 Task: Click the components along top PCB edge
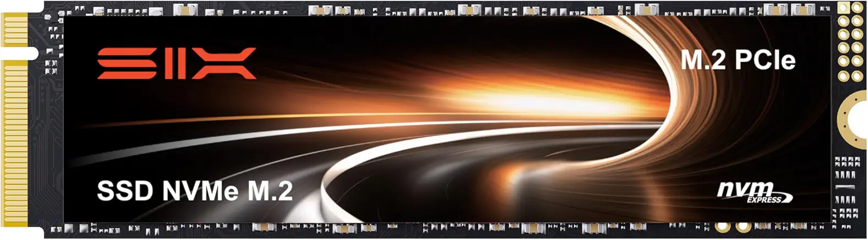click(x=440, y=10)
